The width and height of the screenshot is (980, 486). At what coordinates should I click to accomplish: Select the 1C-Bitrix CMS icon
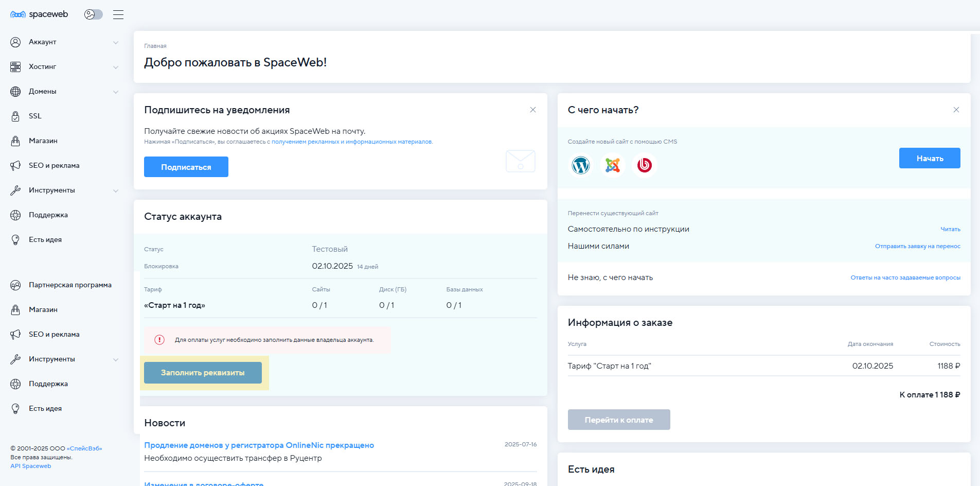[644, 165]
